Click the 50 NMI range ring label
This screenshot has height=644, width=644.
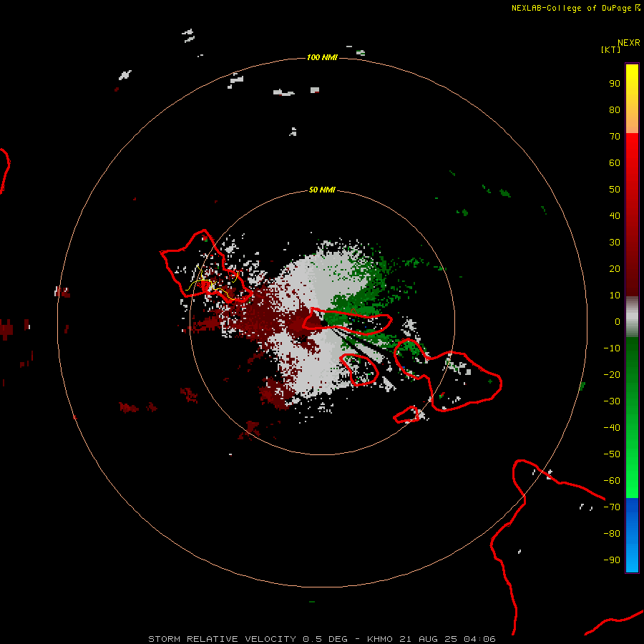322,190
